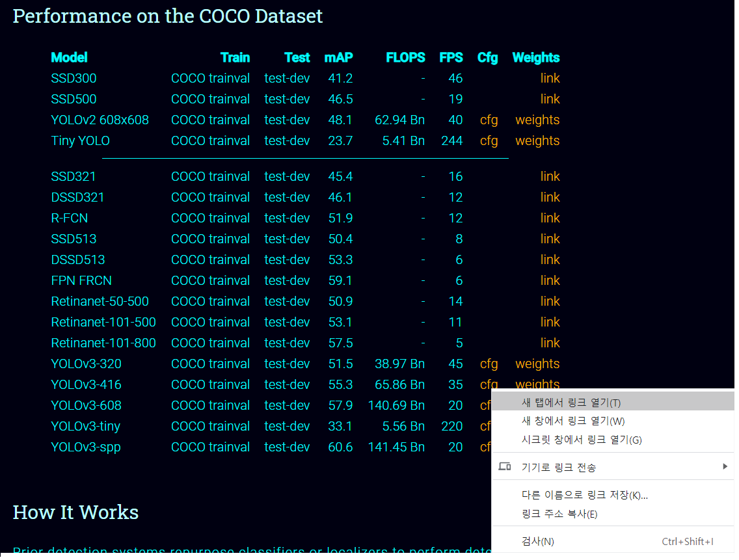The image size is (739, 560).
Task: Download YOLOv3-320 weights link
Action: [537, 364]
